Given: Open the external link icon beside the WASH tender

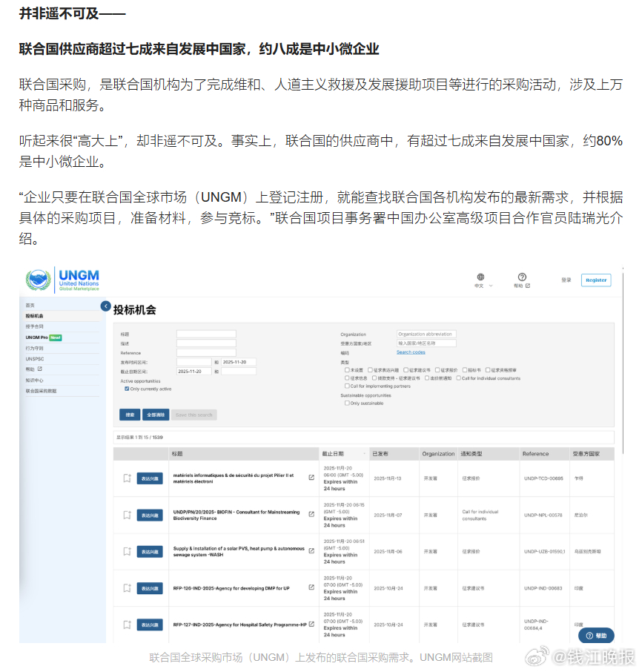Looking at the screenshot, I should (x=311, y=550).
